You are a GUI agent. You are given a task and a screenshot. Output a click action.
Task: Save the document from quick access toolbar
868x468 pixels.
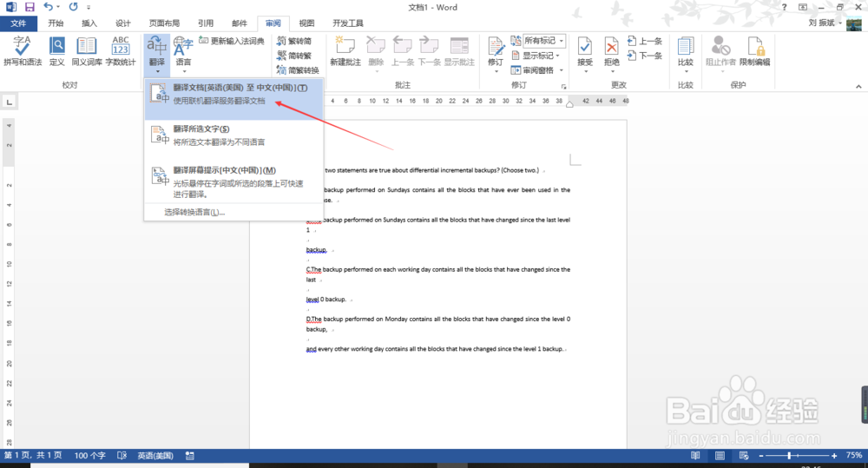coord(30,7)
